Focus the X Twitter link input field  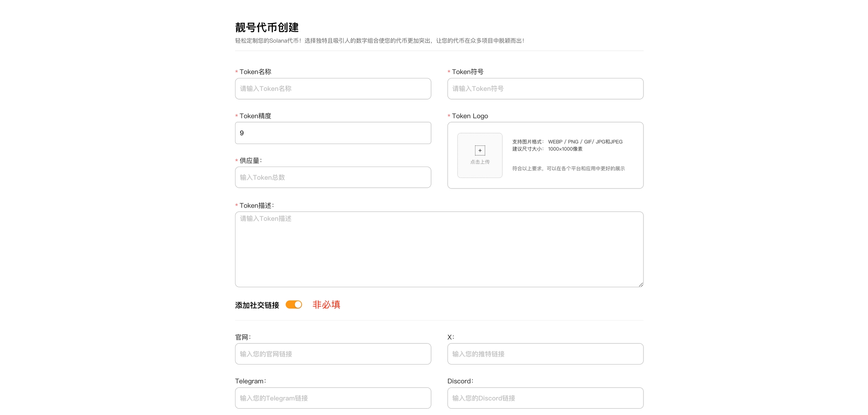click(x=545, y=354)
